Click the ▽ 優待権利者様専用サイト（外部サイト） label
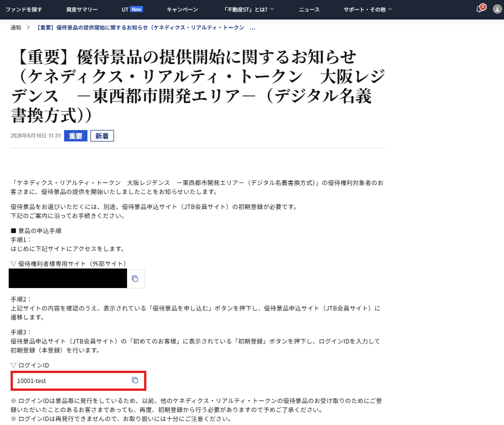This screenshot has height=425, width=504. pyautogui.click(x=69, y=263)
